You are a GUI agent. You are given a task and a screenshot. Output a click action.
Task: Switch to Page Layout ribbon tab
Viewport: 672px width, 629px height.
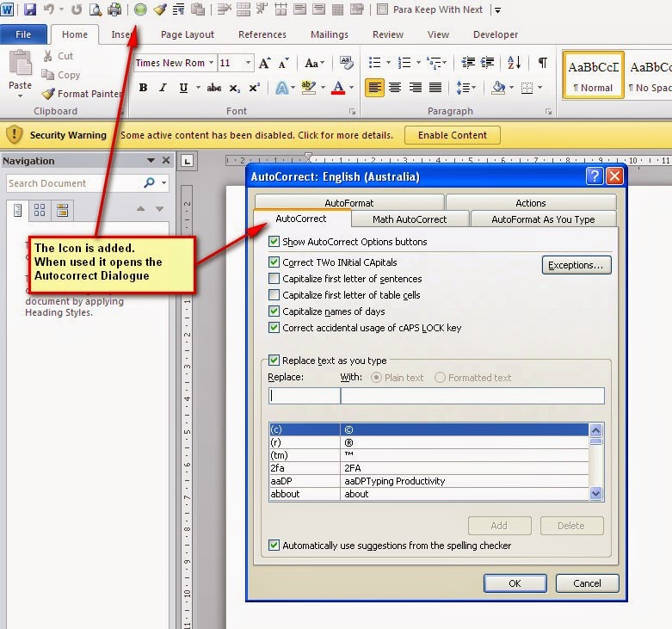pos(188,34)
